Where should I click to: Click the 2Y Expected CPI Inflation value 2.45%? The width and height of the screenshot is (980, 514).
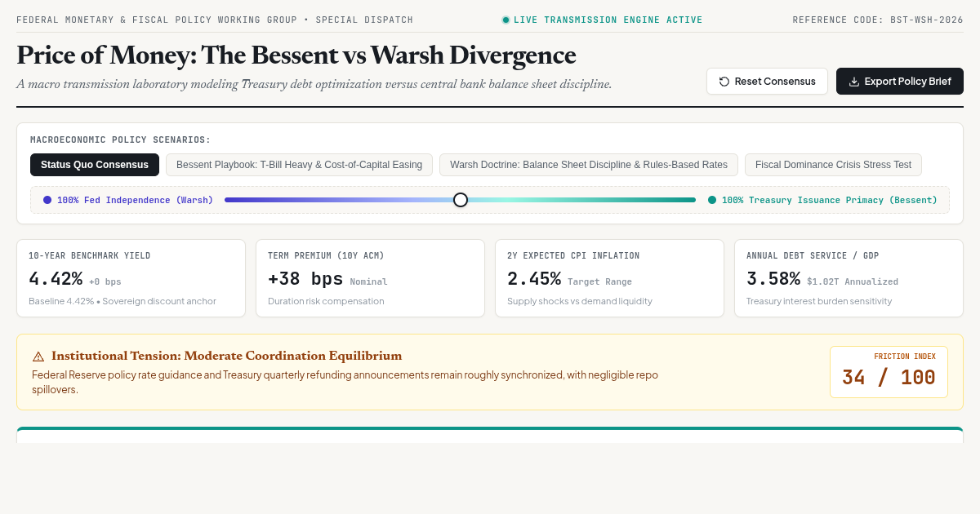click(534, 279)
